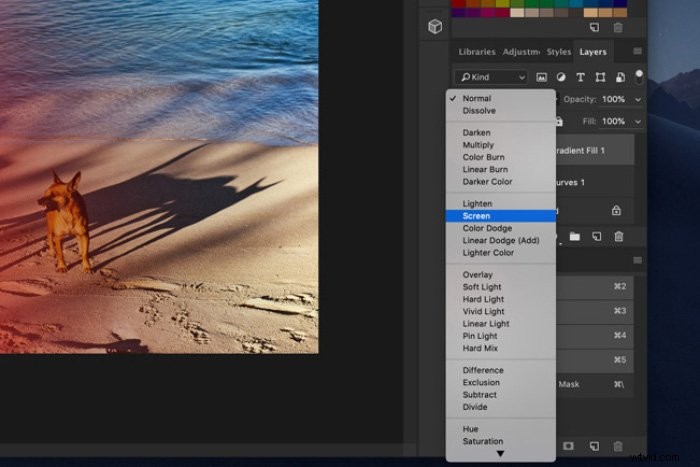Choose Dissolve blend mode
The height and width of the screenshot is (467, 700).
(501, 111)
